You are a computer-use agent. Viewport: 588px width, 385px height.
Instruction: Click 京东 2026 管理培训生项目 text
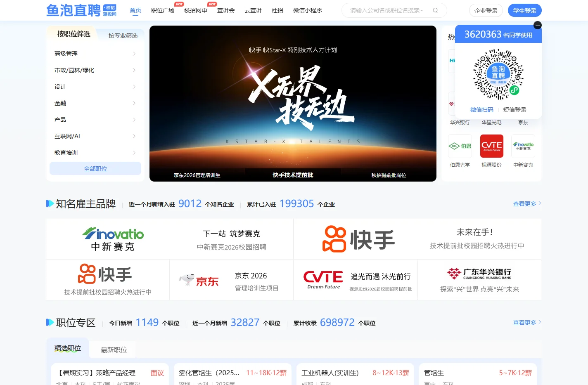256,282
